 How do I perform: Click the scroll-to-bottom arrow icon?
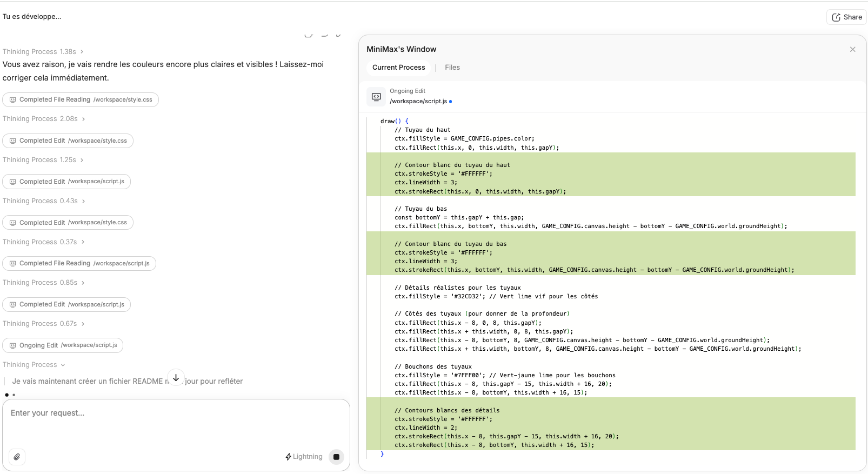click(176, 378)
